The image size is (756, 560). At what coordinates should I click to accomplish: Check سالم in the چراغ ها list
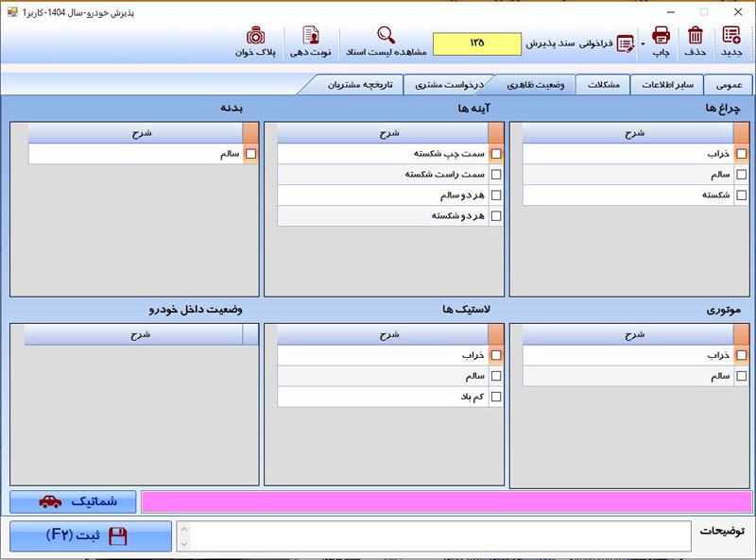[742, 175]
